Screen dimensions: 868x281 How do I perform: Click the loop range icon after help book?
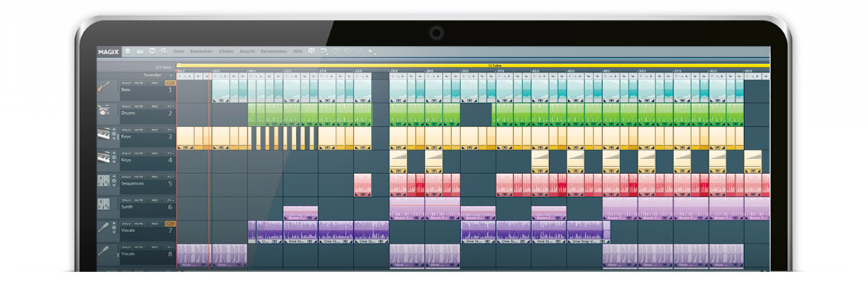point(323,51)
